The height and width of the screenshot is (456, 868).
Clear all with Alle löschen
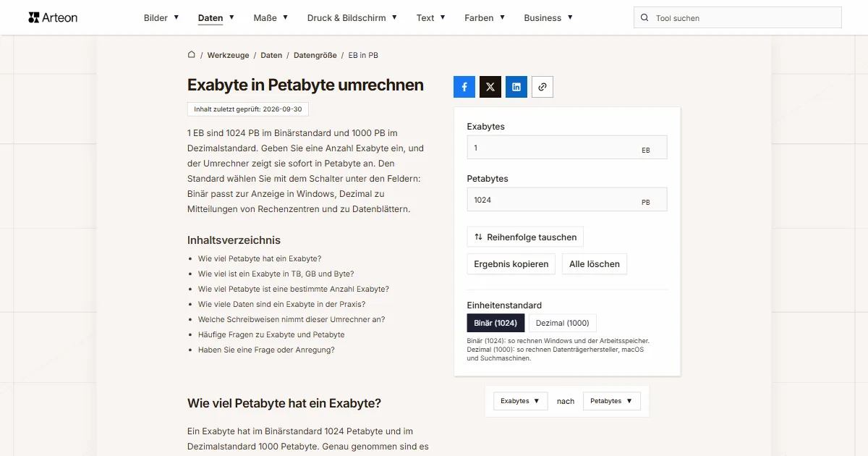(x=595, y=264)
